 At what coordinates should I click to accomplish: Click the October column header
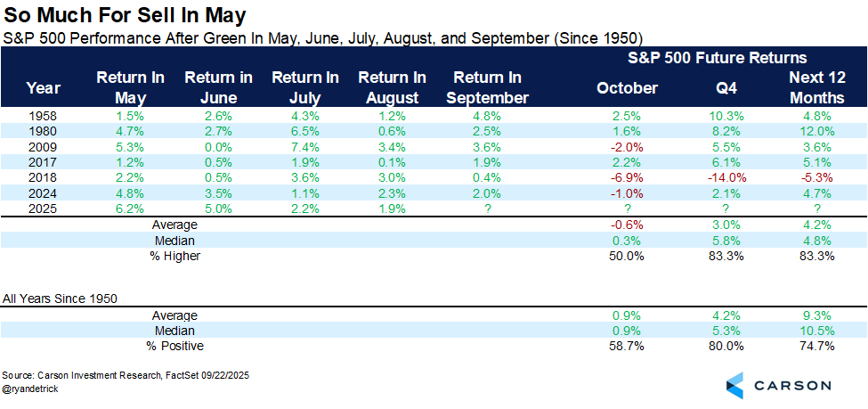coord(628,87)
